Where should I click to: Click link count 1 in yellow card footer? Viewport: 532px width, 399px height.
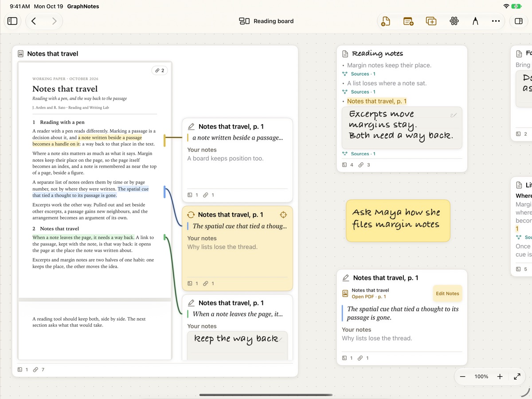pyautogui.click(x=209, y=283)
